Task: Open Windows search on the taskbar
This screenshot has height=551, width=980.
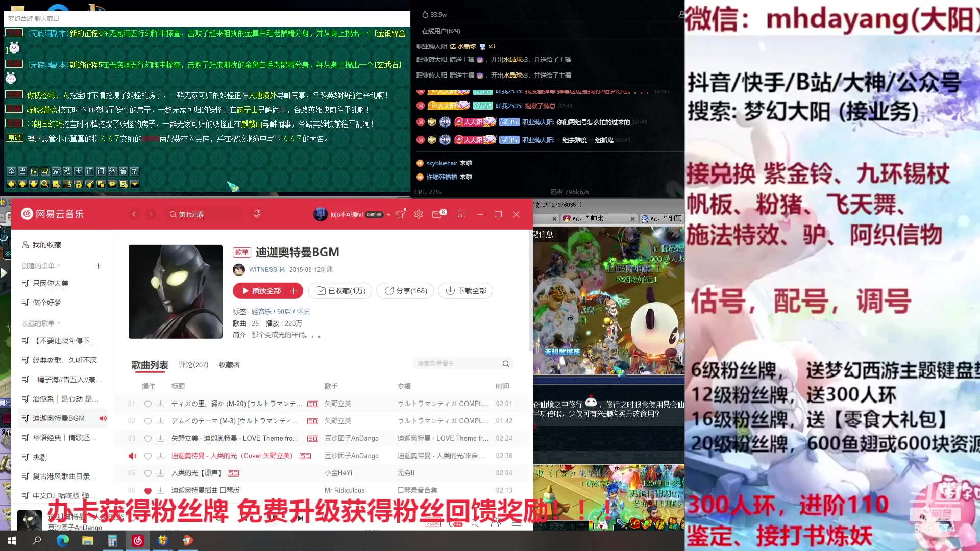Action: (x=37, y=540)
